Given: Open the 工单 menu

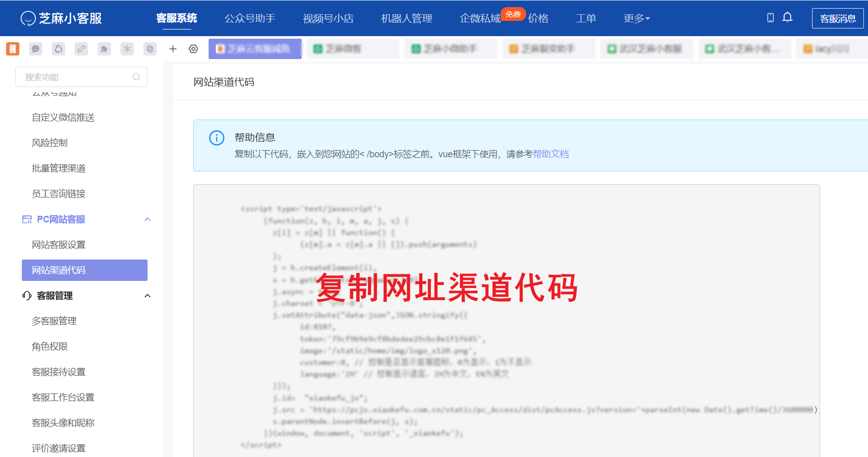Looking at the screenshot, I should [x=586, y=18].
